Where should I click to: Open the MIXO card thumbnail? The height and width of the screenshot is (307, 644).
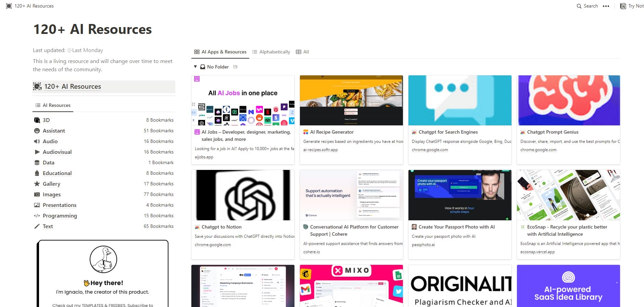[351, 286]
